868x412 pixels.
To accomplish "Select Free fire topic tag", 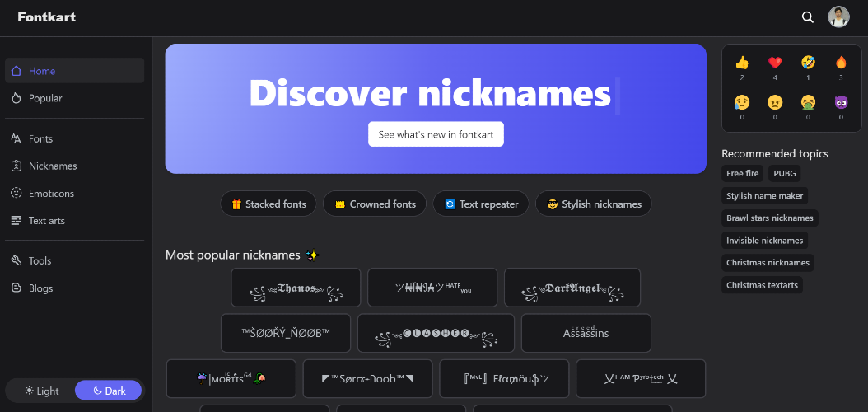I will pyautogui.click(x=742, y=173).
